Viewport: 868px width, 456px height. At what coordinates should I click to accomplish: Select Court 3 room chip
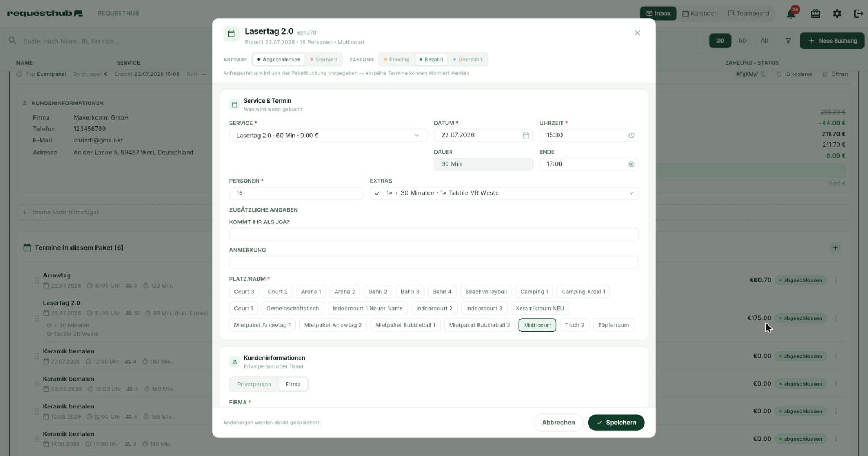[244, 292]
